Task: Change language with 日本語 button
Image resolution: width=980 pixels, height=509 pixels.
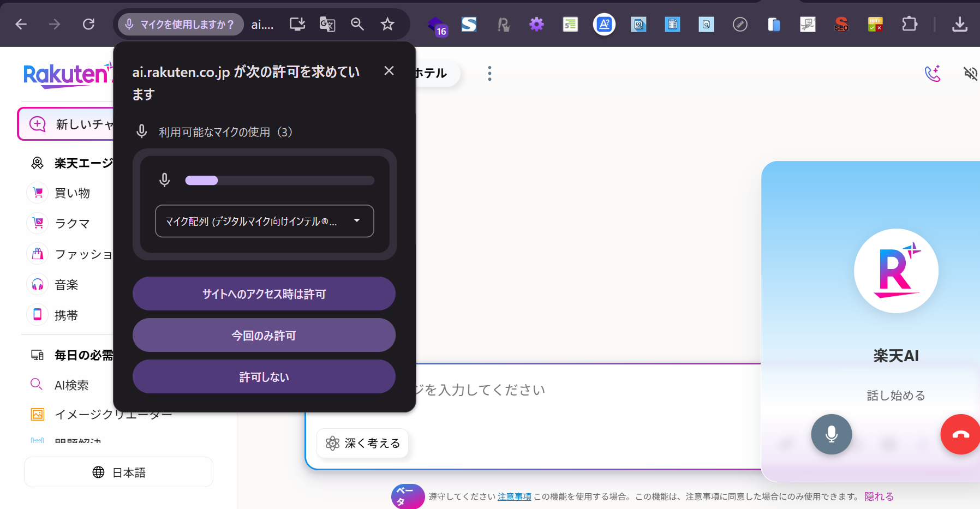Action: click(x=118, y=472)
